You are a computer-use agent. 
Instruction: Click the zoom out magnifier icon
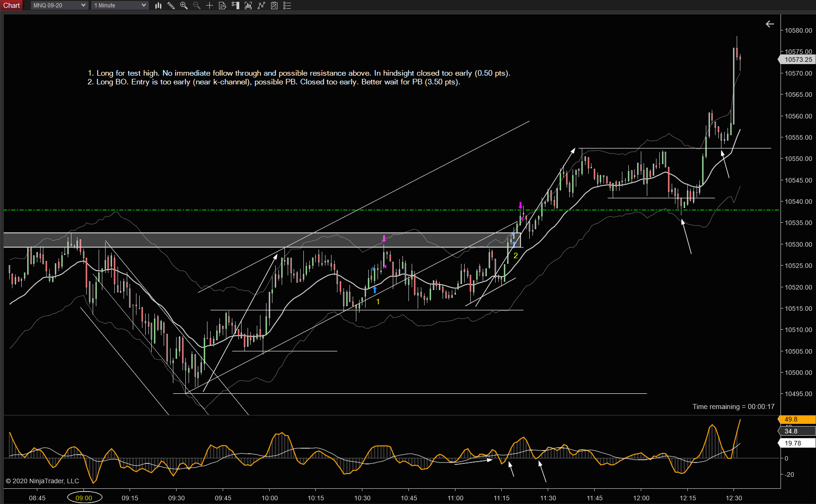pyautogui.click(x=197, y=6)
